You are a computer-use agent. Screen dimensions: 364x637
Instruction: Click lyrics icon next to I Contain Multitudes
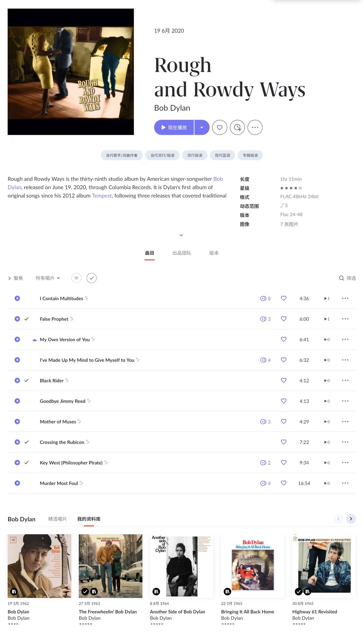tap(87, 298)
